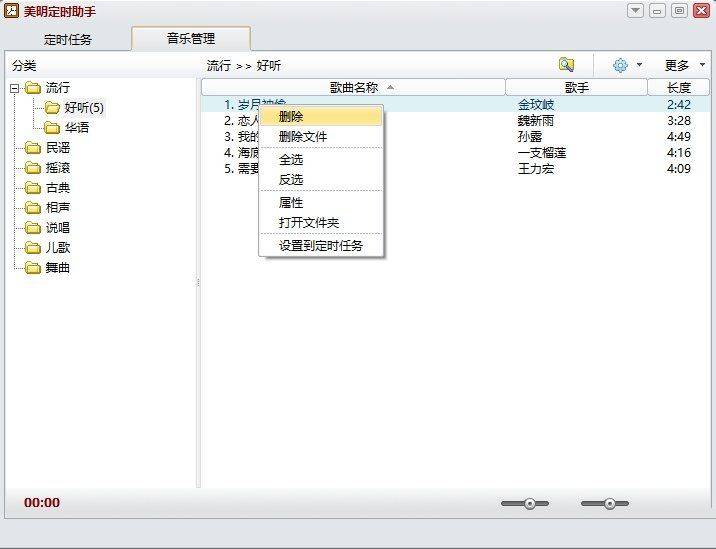The height and width of the screenshot is (549, 716).
Task: Click 全选 in the context menu
Action: pyautogui.click(x=290, y=160)
